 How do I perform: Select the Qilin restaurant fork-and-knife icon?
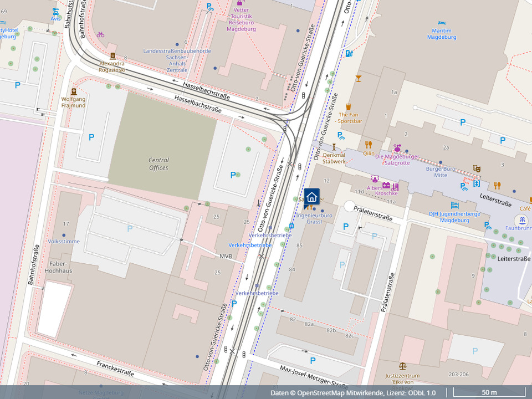[x=369, y=145]
